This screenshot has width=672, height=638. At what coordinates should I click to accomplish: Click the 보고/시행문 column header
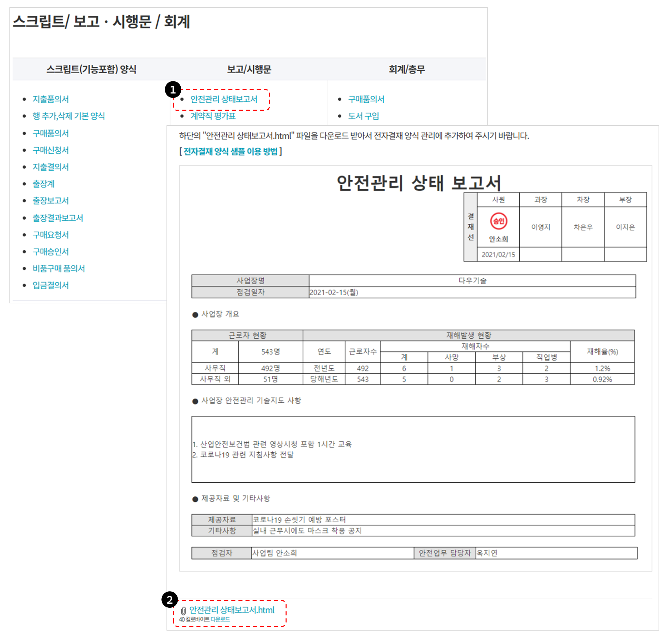coord(249,69)
